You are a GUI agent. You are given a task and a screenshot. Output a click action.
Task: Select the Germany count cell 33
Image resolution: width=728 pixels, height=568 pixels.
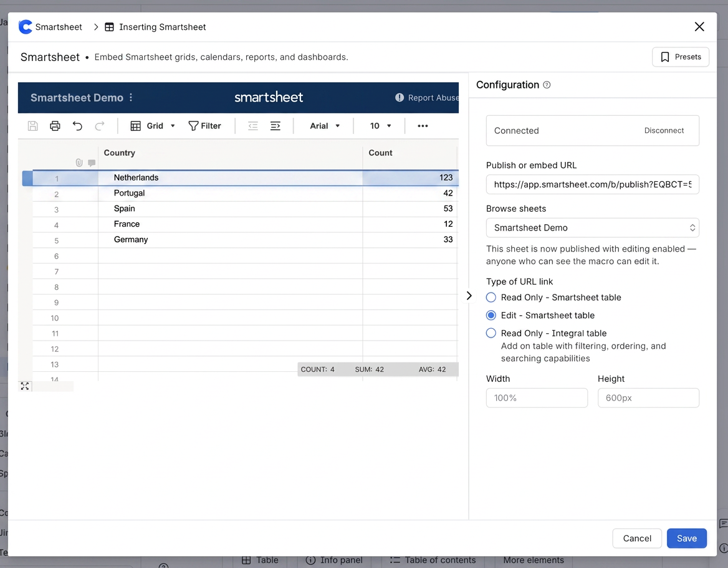click(x=410, y=239)
